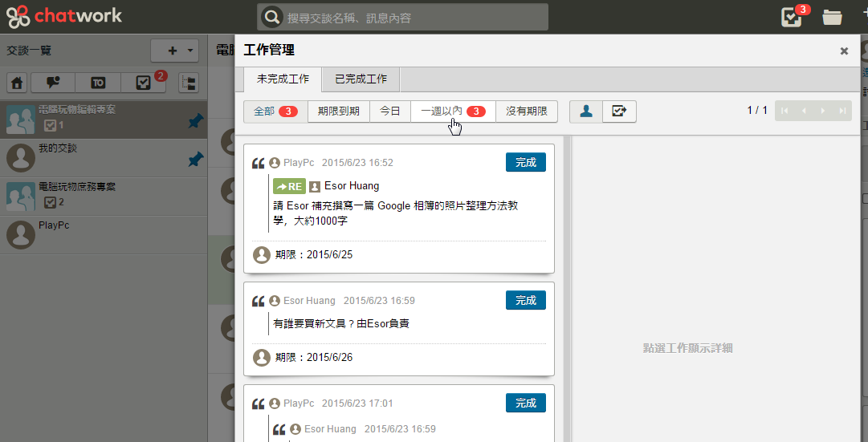Switch to 已完成工作 tab
The image size is (868, 442).
(x=361, y=79)
